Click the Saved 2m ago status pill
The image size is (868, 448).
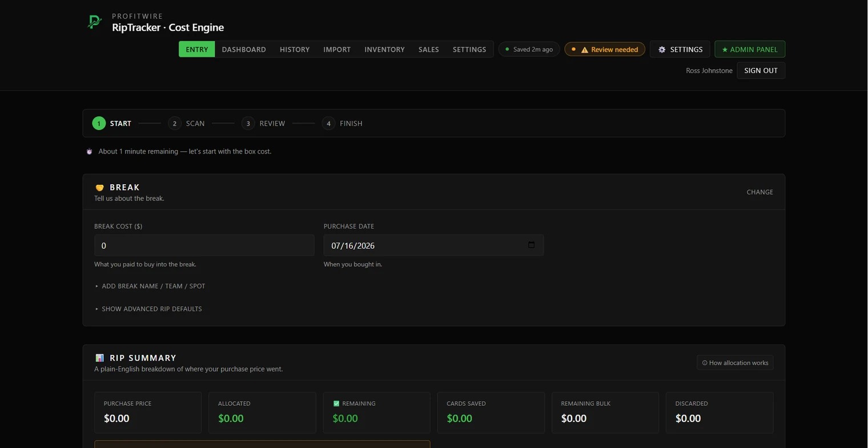[x=529, y=49]
